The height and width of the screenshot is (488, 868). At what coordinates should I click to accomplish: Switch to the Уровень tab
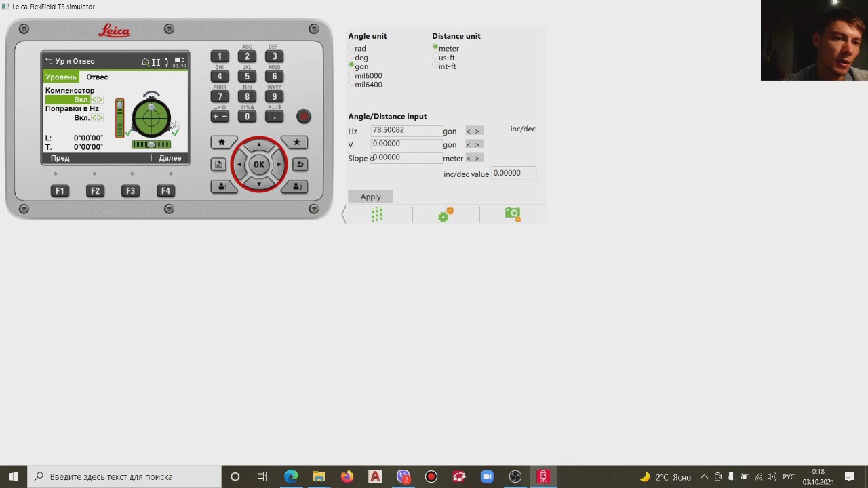[61, 77]
